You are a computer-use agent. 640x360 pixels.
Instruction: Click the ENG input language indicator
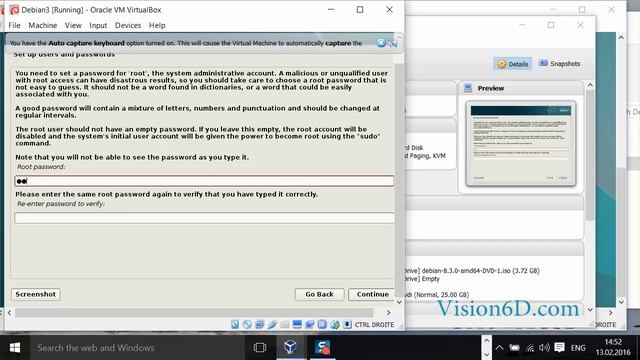coord(578,348)
